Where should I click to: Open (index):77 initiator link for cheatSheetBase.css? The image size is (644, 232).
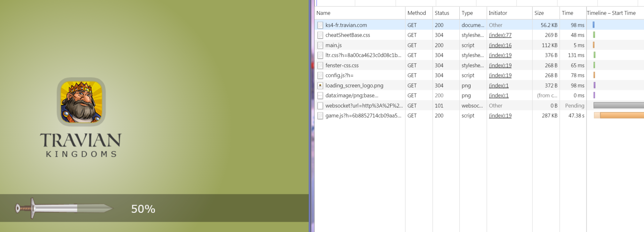(x=500, y=35)
